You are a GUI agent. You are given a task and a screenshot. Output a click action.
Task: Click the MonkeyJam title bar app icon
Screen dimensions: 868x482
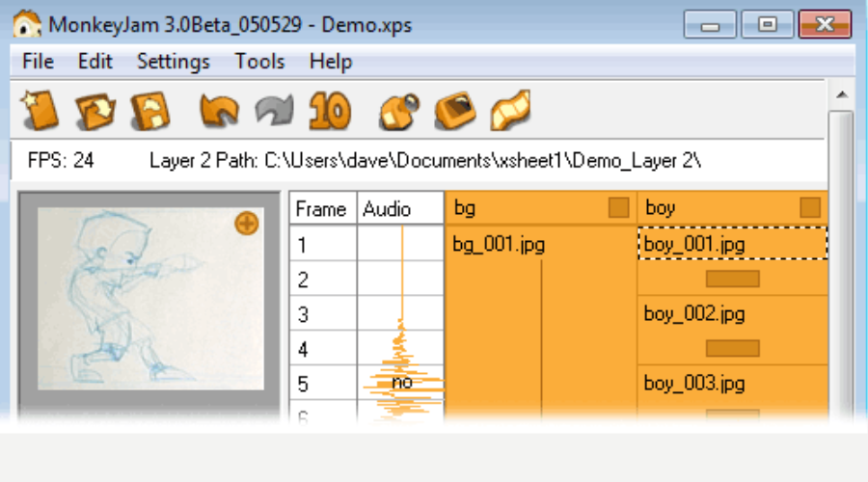(27, 24)
